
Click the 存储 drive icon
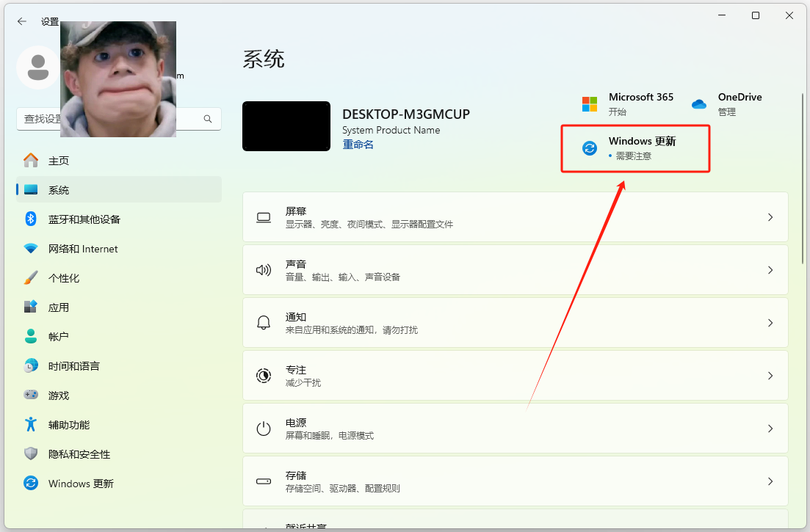pyautogui.click(x=264, y=481)
